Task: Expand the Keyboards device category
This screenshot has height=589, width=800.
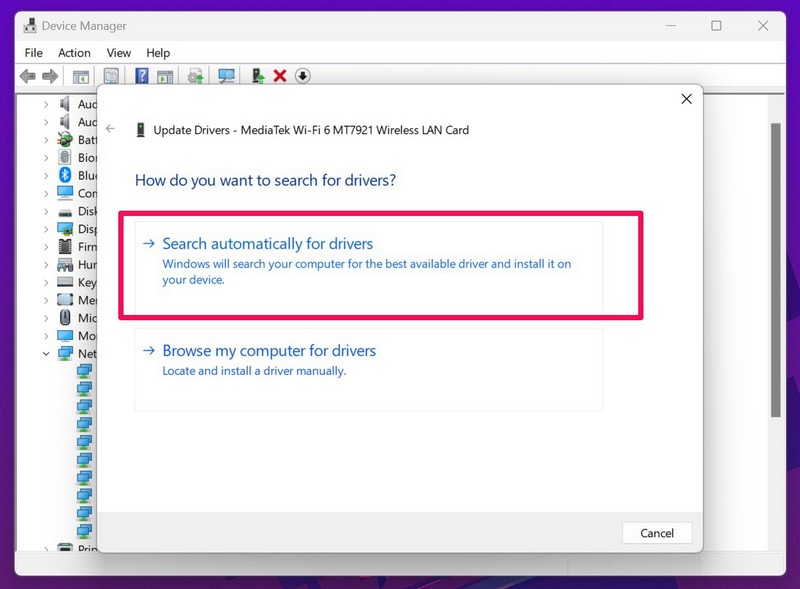Action: [46, 282]
